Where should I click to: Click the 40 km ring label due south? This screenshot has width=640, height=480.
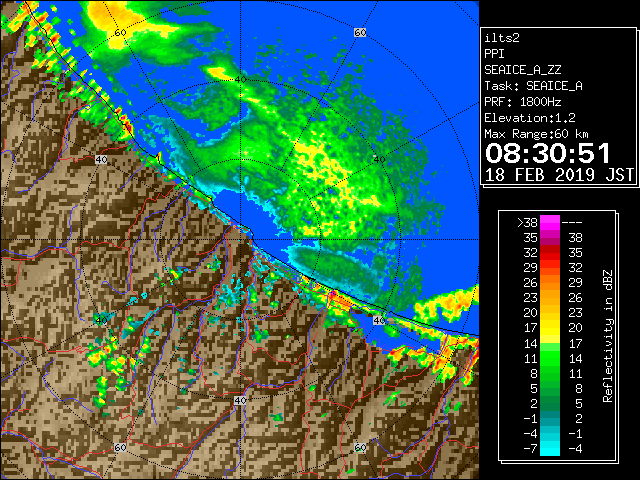[x=240, y=400]
